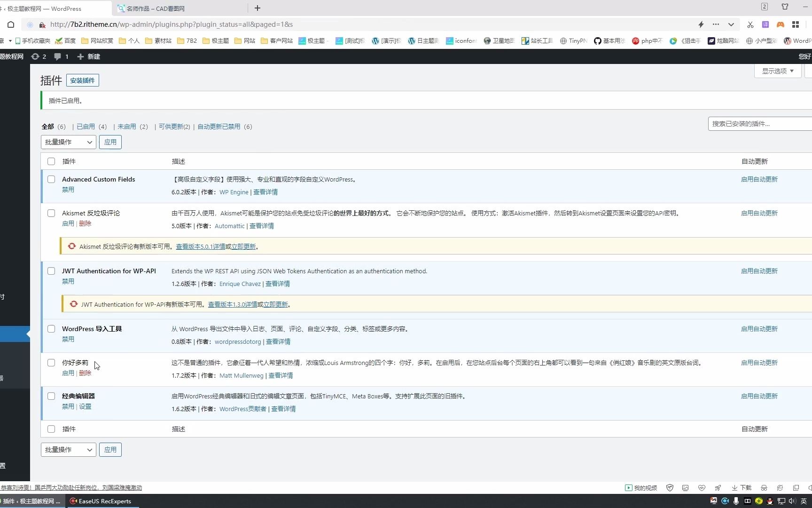The image size is (812, 508).
Task: Open the WP Engine author link
Action: coord(234,192)
